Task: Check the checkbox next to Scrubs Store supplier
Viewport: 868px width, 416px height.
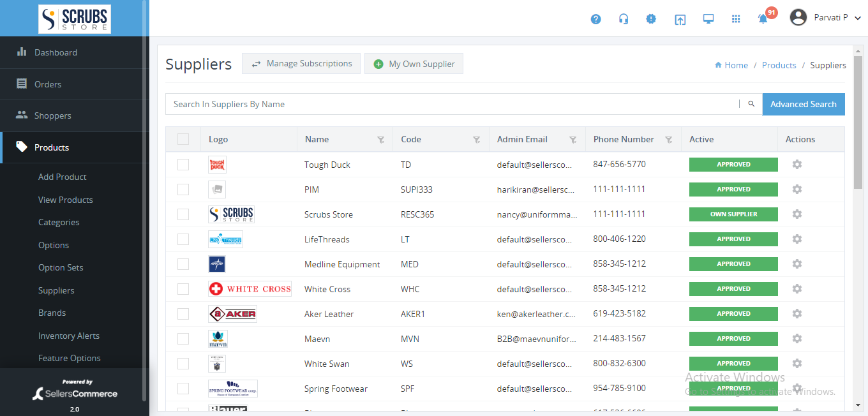Action: pyautogui.click(x=183, y=214)
